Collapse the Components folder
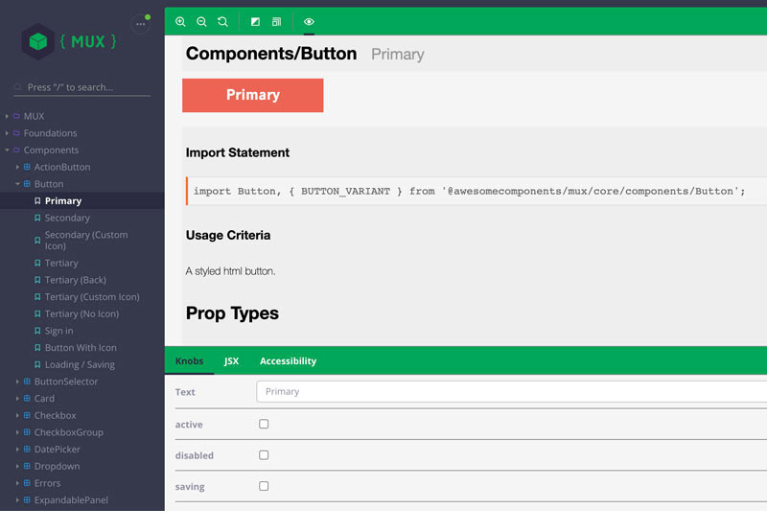This screenshot has height=532, width=767. click(51, 150)
